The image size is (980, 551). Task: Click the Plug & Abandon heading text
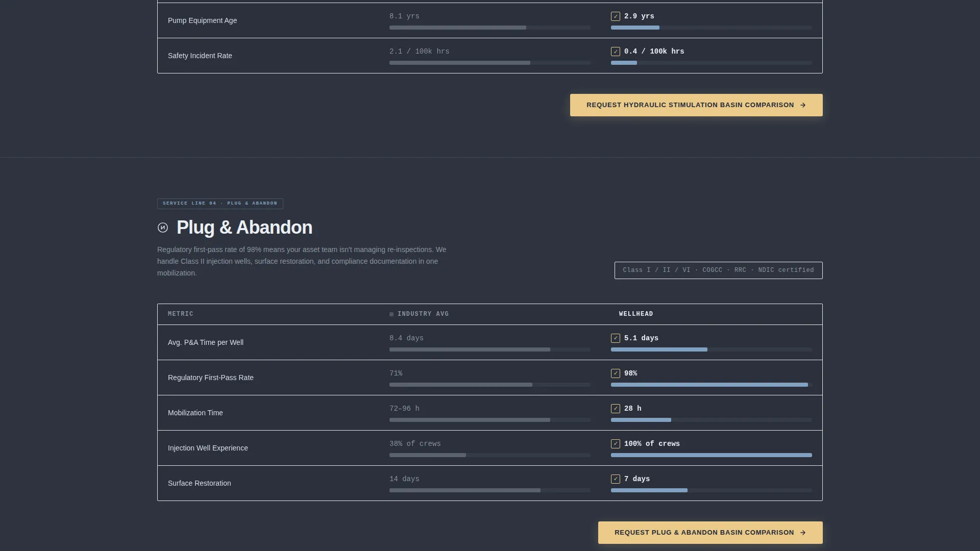[244, 228]
